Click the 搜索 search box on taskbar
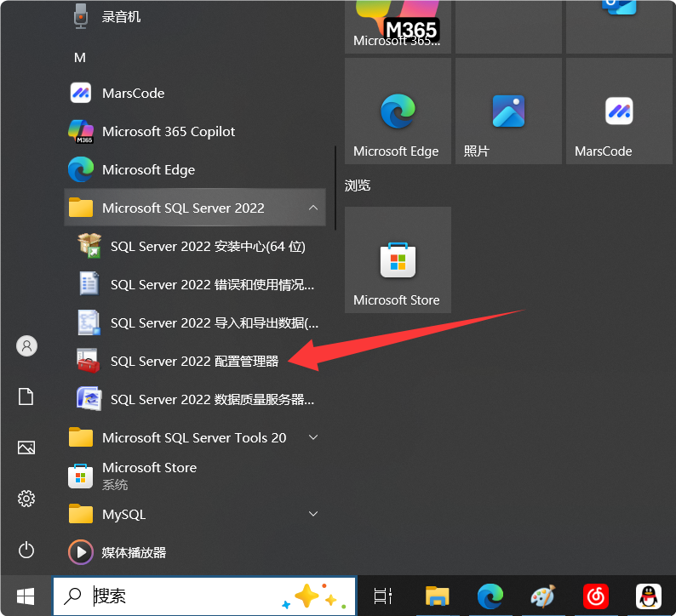 205,596
